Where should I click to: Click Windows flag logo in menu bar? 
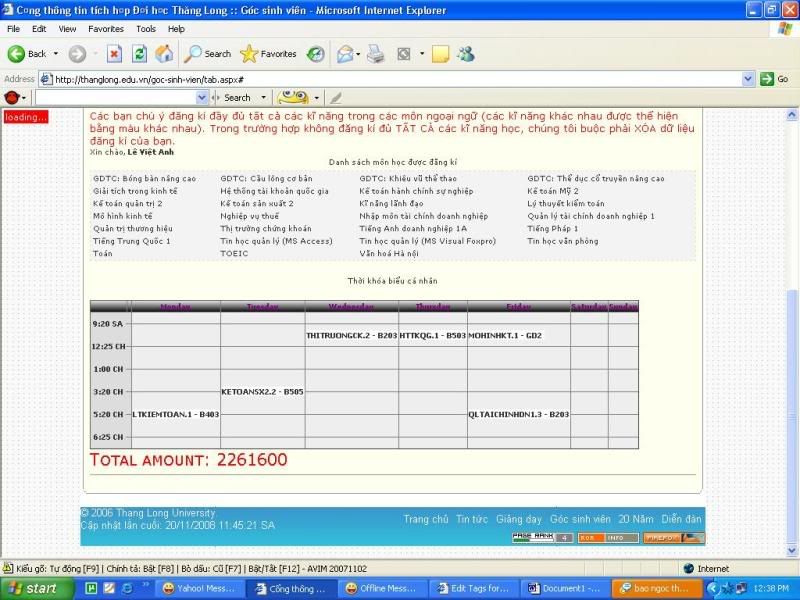click(785, 29)
